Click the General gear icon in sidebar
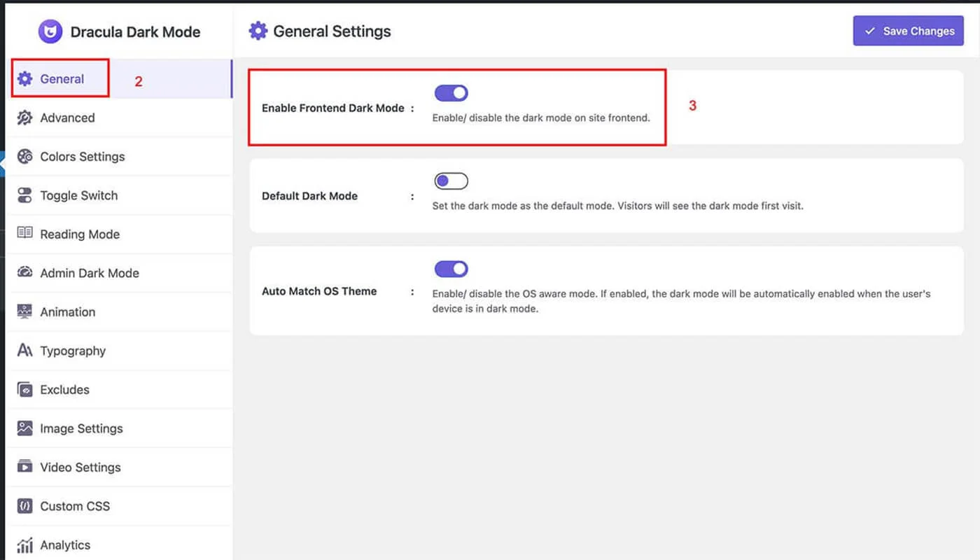The height and width of the screenshot is (560, 980). coord(25,79)
